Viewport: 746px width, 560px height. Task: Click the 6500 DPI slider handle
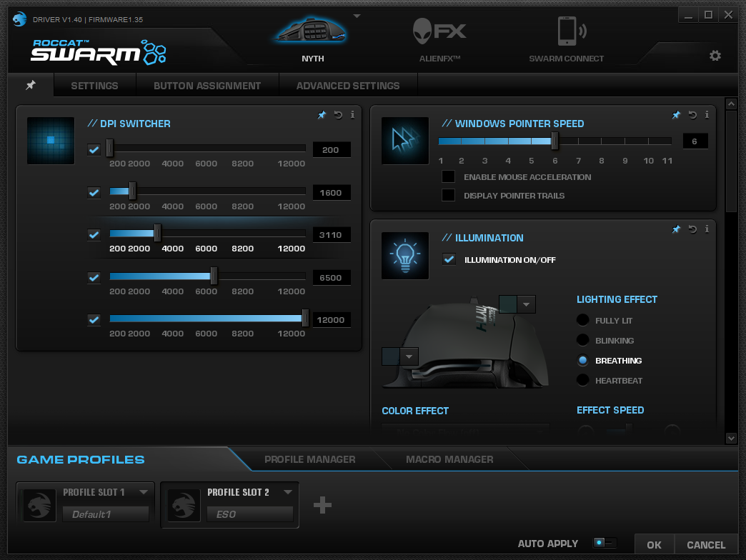214,276
